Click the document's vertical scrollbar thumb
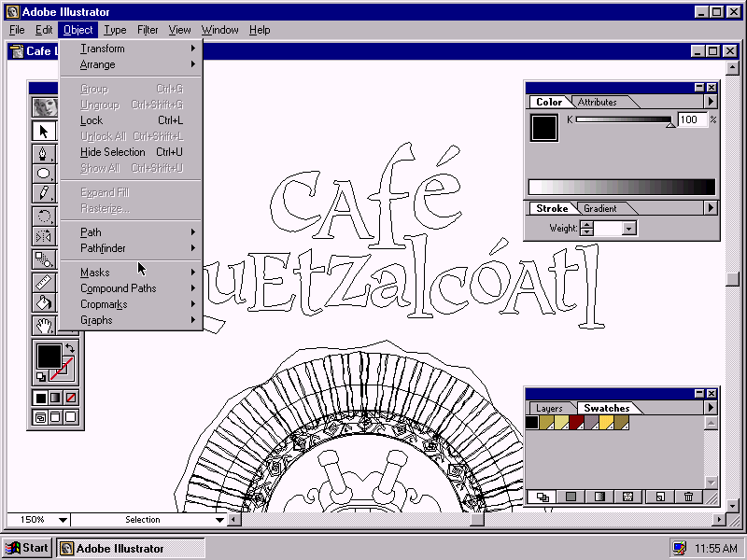Viewport: 747px width, 560px height. pyautogui.click(x=733, y=278)
